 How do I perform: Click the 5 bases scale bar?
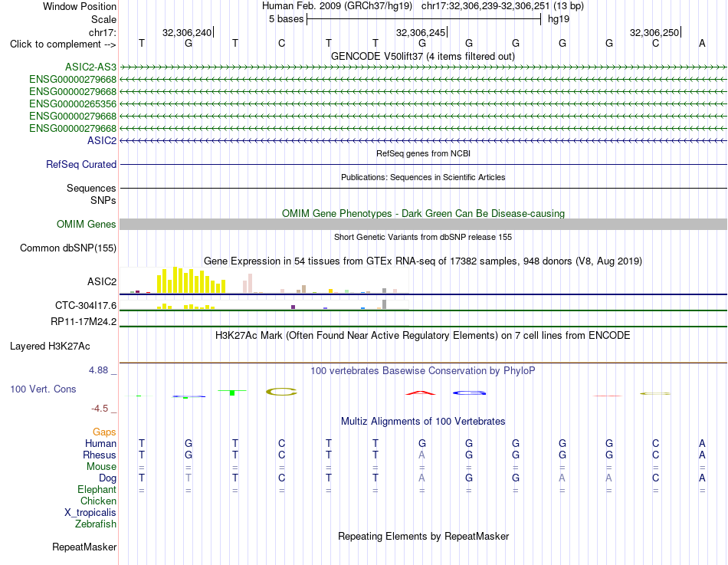pyautogui.click(x=424, y=19)
